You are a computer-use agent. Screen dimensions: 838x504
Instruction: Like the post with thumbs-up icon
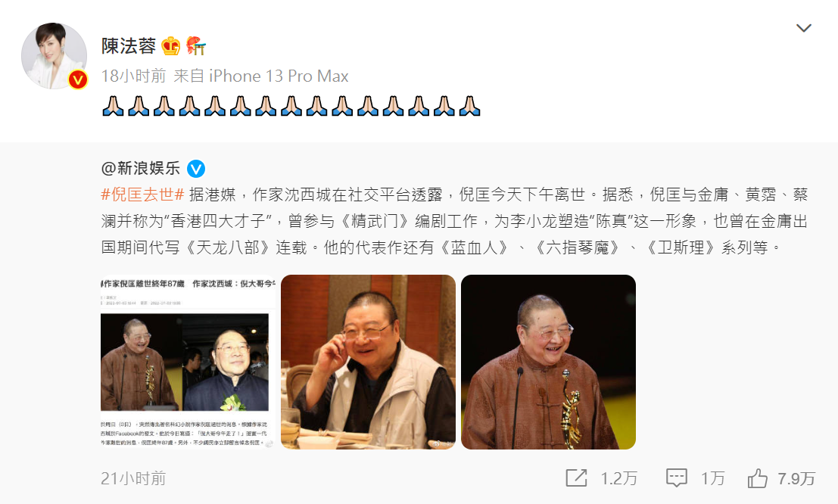pos(757,478)
